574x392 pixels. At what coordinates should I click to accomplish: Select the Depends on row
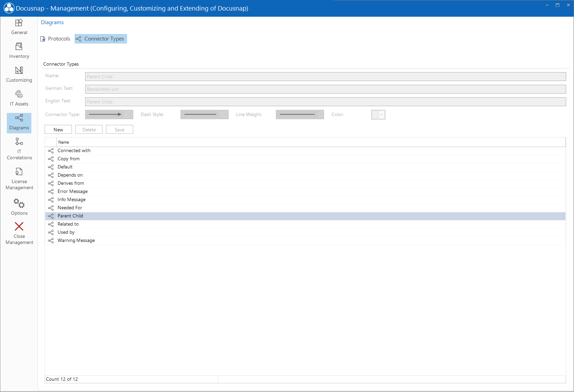(x=305, y=175)
